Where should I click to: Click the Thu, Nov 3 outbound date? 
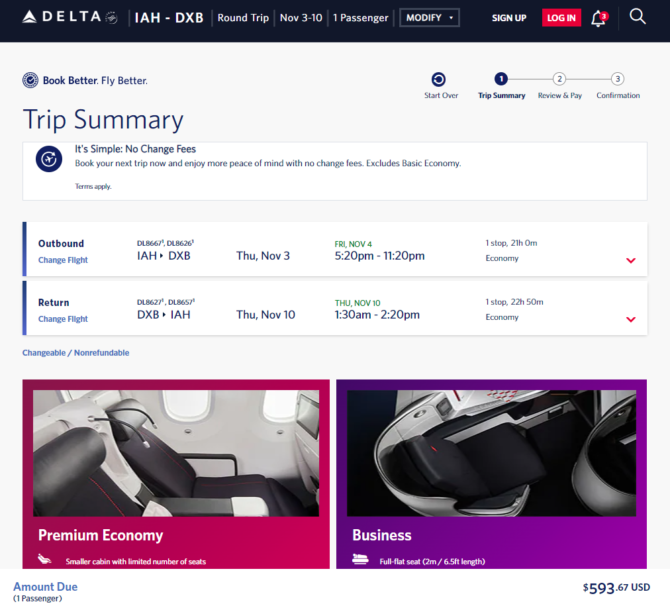click(x=263, y=256)
